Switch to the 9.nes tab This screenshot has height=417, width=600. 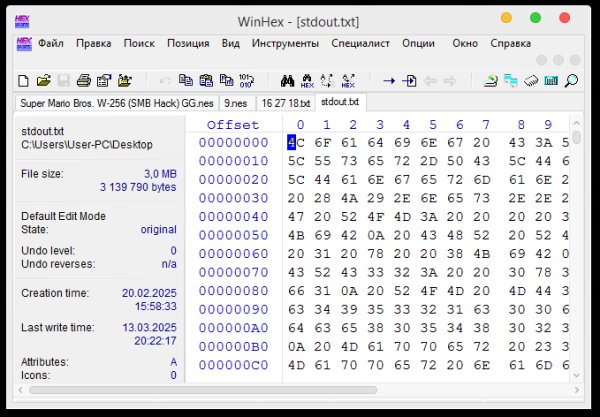236,103
